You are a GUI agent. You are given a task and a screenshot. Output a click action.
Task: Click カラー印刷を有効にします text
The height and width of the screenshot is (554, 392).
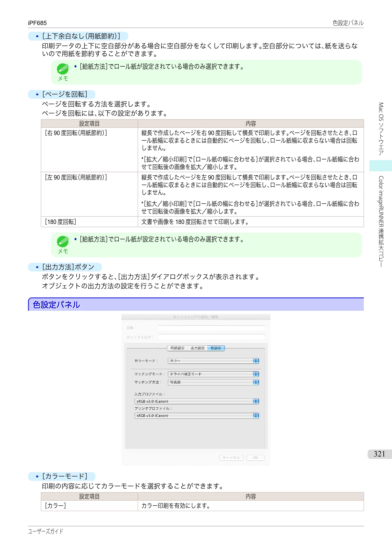(x=176, y=505)
